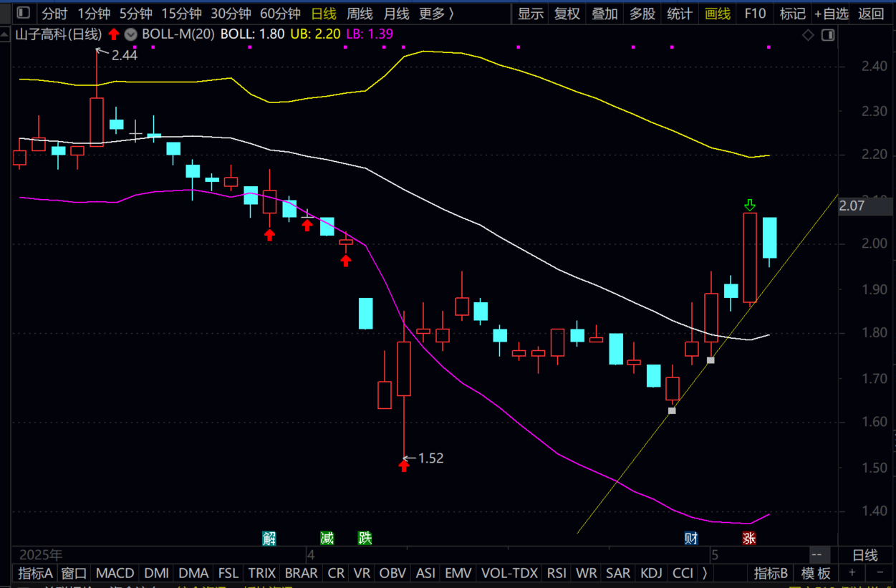
Task: Click the 减 event marker
Action: (327, 538)
